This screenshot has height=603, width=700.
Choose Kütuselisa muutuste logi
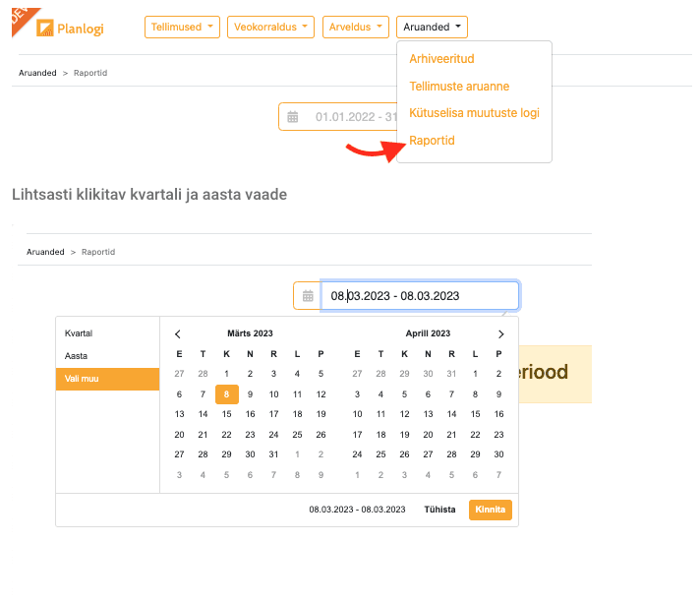[474, 113]
